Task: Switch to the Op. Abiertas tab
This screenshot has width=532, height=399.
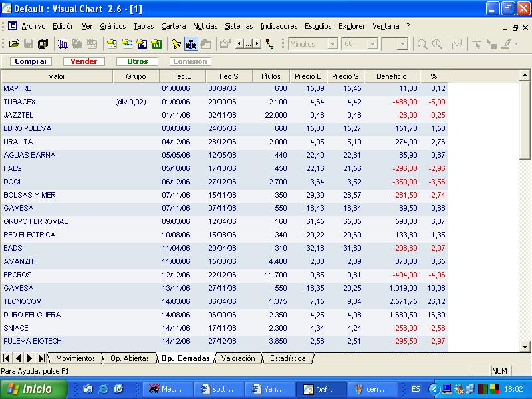Action: pyautogui.click(x=130, y=358)
